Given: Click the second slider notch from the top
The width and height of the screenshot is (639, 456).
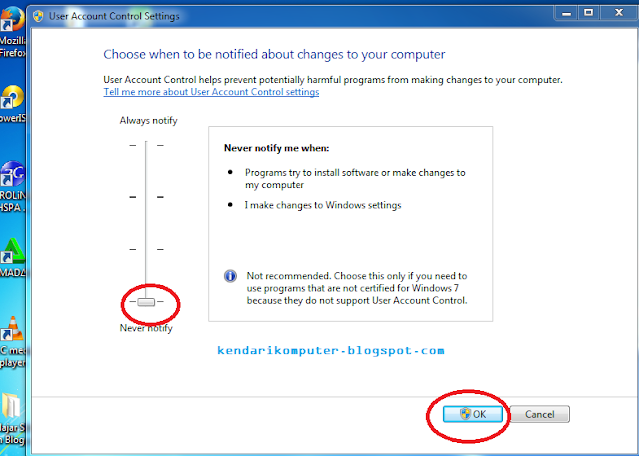Looking at the screenshot, I should [146, 197].
